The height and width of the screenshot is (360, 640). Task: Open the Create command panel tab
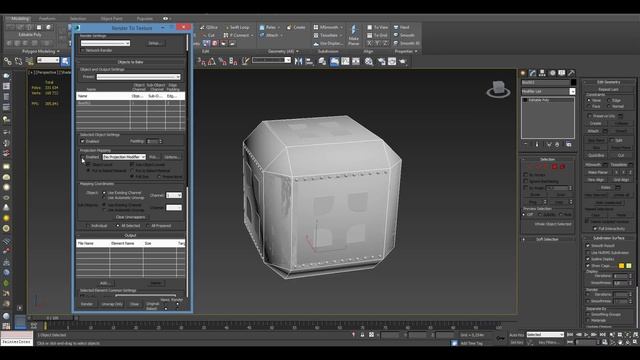[x=523, y=73]
